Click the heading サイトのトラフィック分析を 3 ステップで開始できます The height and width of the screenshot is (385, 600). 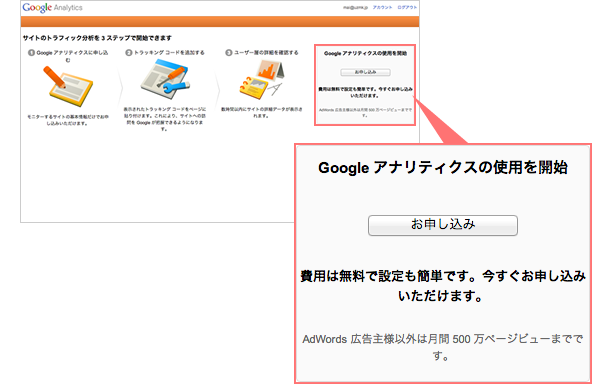point(97,38)
